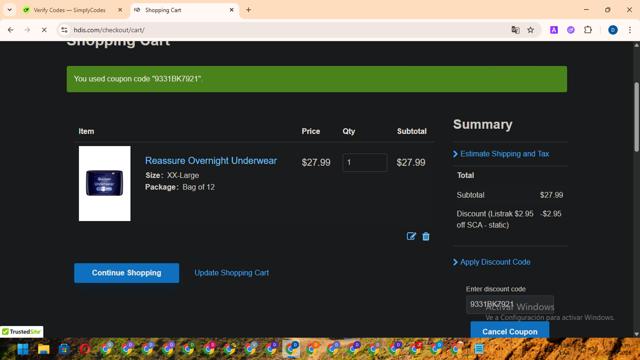
Task: Open the Chrome three-dot menu
Action: click(x=630, y=30)
